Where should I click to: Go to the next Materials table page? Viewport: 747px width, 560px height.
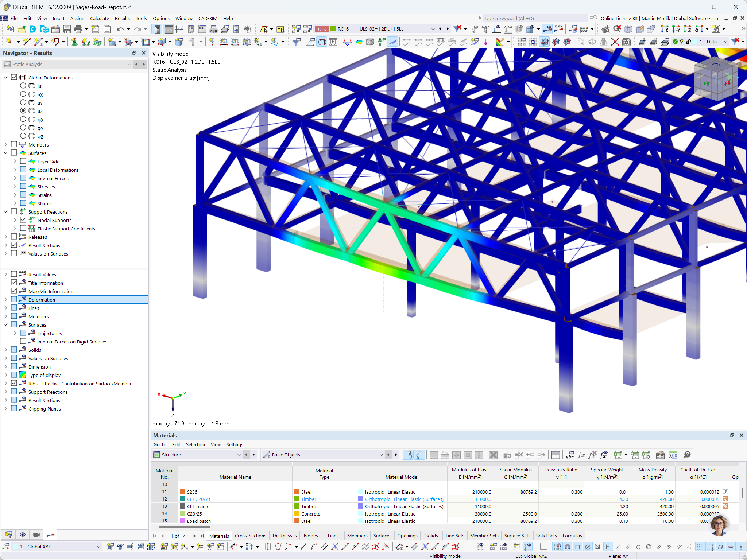[194, 536]
